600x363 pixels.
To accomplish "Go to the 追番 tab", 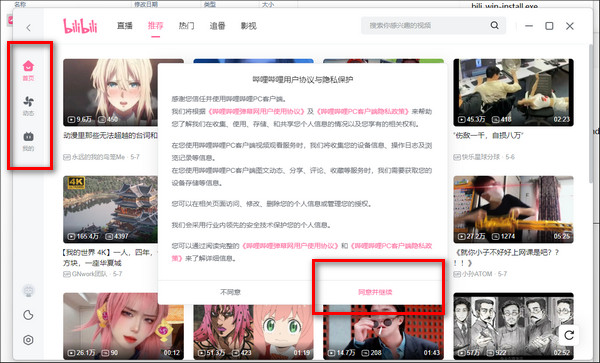I will point(217,26).
